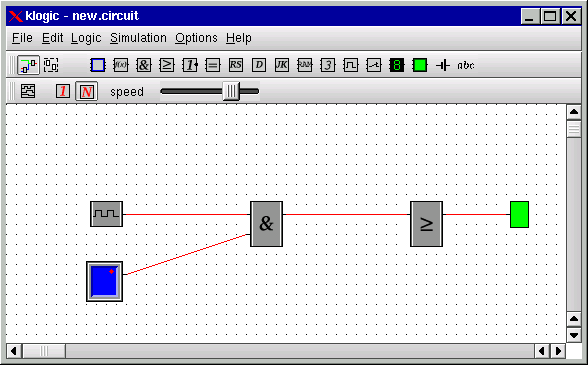Select the AND gate toolbar icon
This screenshot has height=365, width=588.
tap(143, 65)
